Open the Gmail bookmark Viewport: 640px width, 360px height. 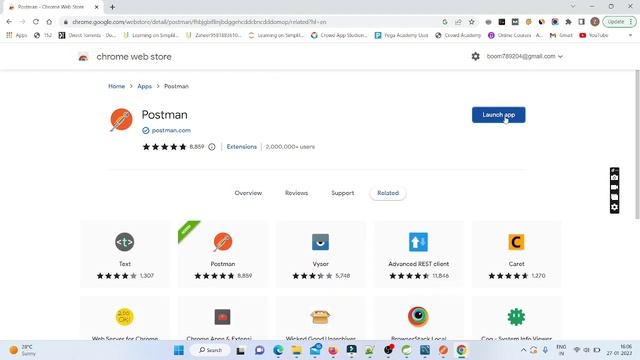coord(561,36)
